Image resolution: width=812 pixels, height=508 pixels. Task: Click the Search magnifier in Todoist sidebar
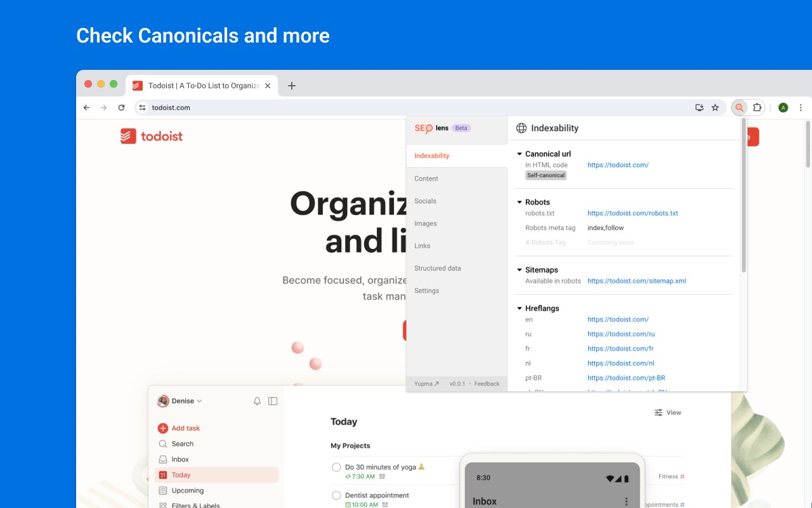point(163,444)
